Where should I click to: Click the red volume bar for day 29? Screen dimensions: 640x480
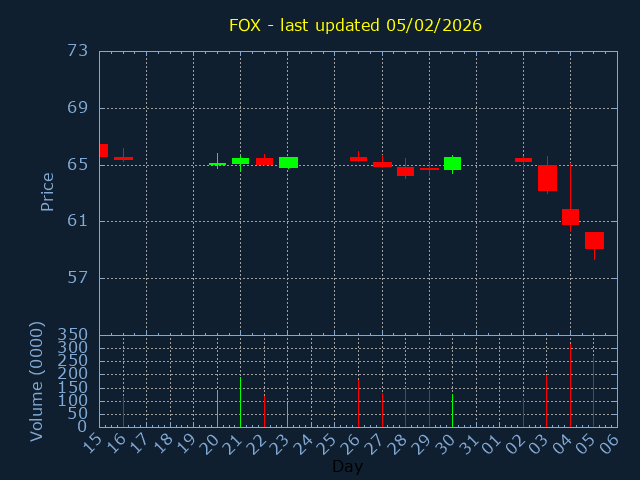coord(429,409)
